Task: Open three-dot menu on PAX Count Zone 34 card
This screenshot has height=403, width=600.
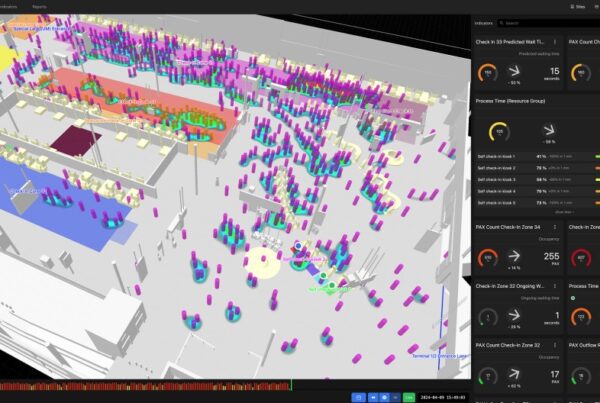Action: click(556, 228)
